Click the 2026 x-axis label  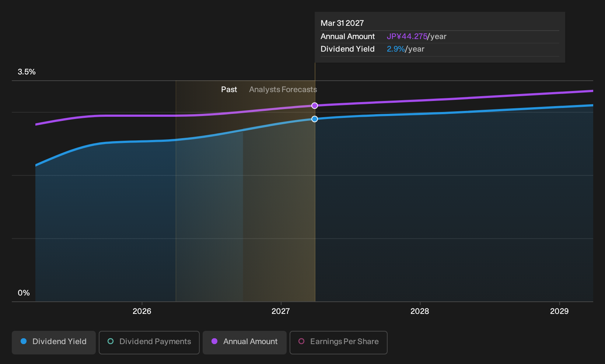(142, 311)
